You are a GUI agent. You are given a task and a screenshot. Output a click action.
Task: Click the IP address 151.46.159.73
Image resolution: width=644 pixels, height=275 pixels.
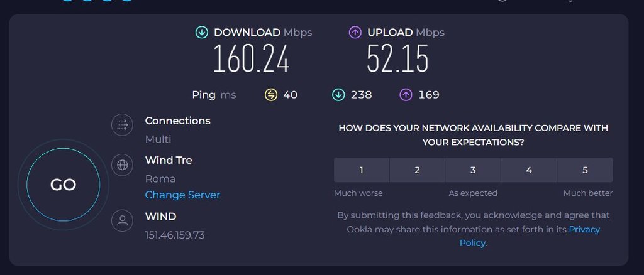pos(175,235)
